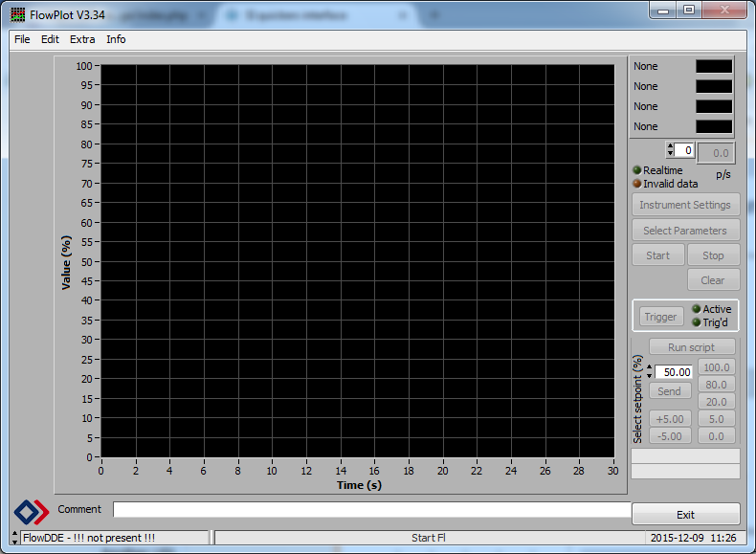Click the Select Parameters button
Image resolution: width=756 pixels, height=554 pixels.
(685, 231)
